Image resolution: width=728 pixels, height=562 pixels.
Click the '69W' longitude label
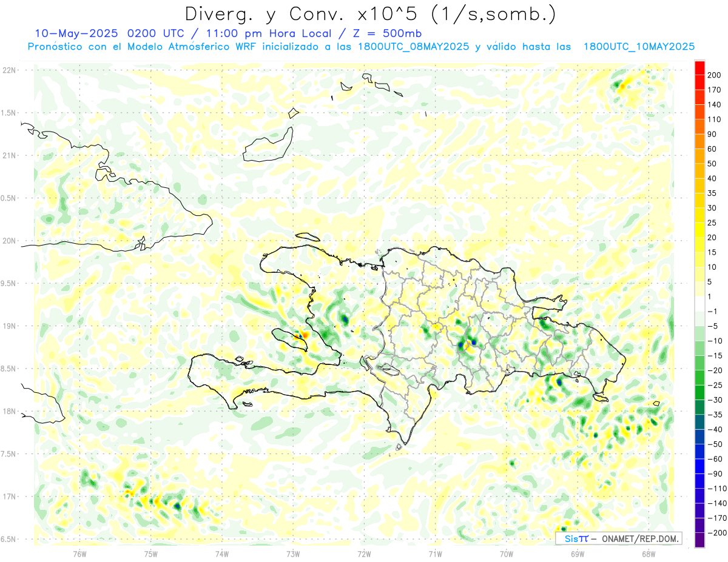tap(578, 554)
